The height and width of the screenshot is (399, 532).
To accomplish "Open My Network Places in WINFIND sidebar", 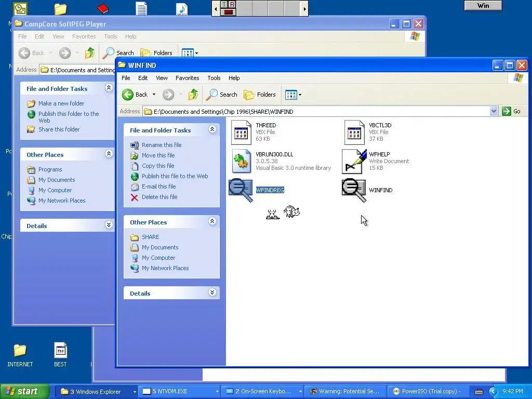I will (165, 268).
